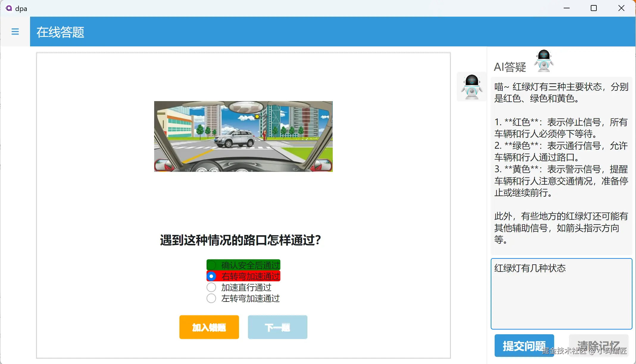Minimize the dpa window
This screenshot has height=364, width=636.
coord(566,8)
